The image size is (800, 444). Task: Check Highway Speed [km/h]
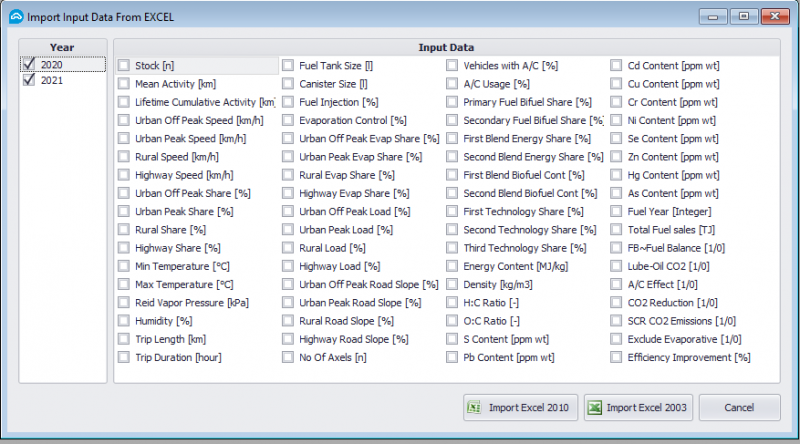tap(123, 175)
